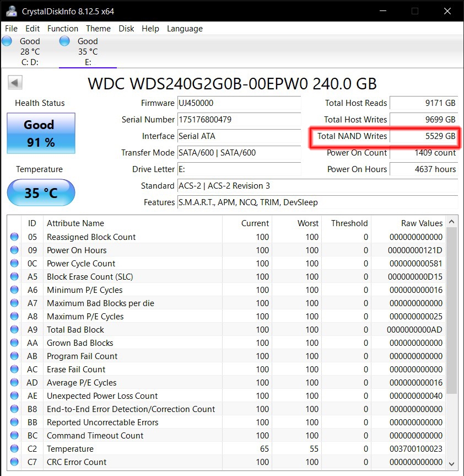Click the status orb for Total Bad Block
Viewport: 464px width, 476px height.
(14, 329)
